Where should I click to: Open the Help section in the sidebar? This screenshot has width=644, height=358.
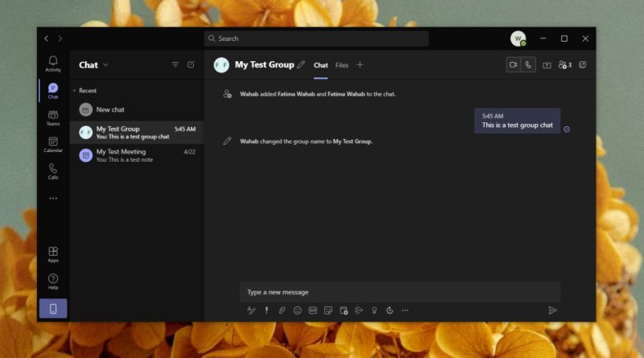53,282
